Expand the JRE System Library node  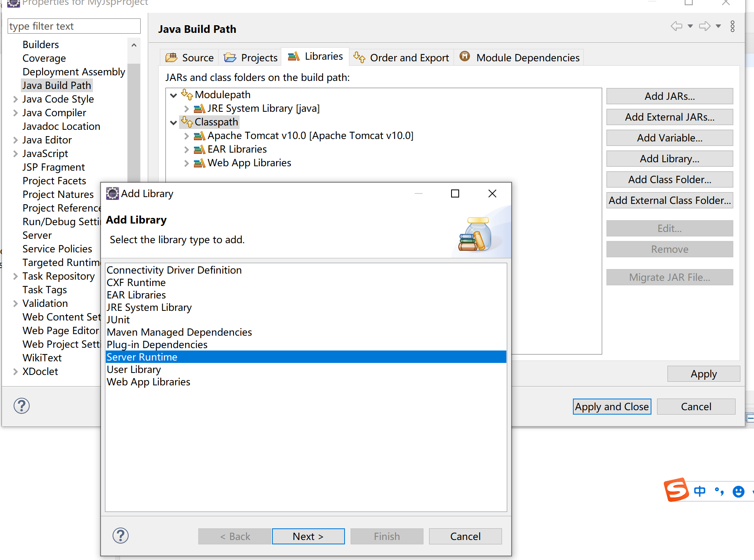point(187,108)
